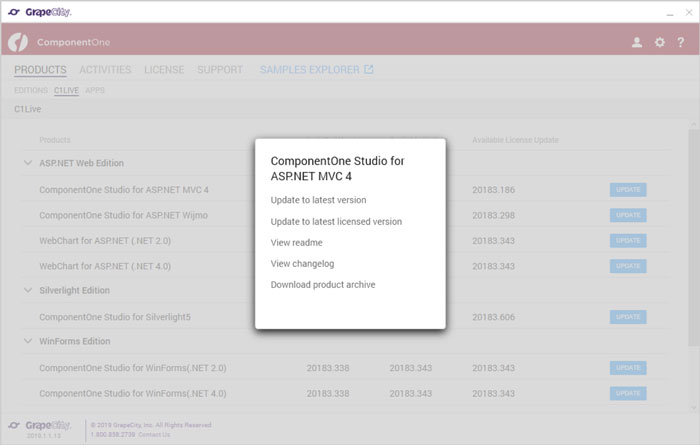Click the GrapeCity logo in title bar

click(40, 12)
